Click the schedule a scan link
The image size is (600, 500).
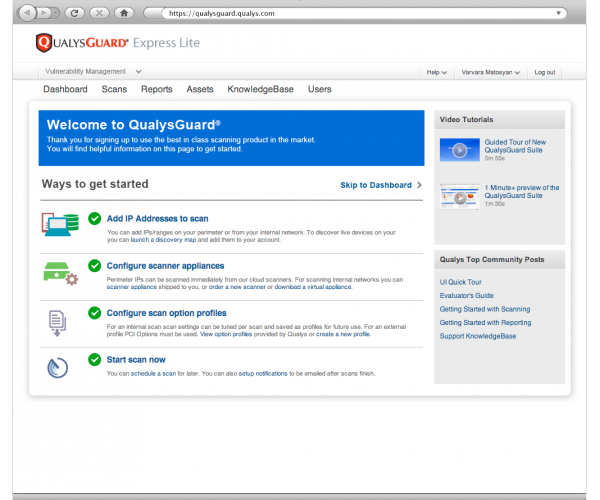[x=153, y=373]
